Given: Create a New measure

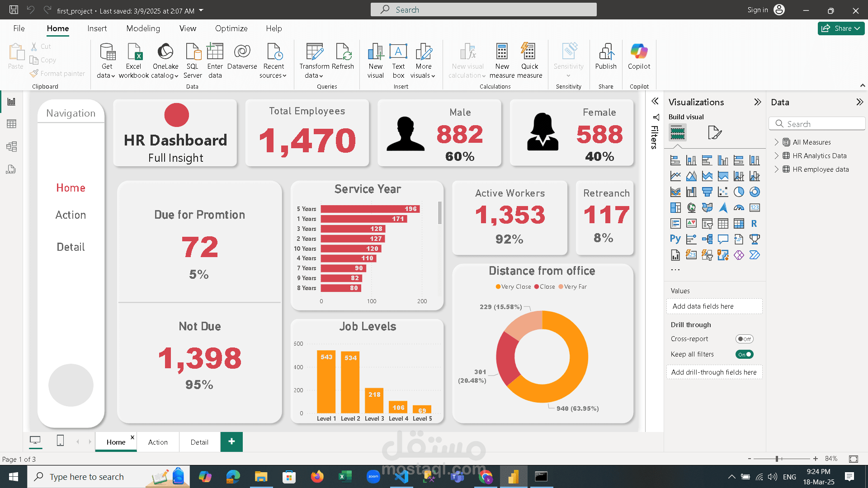Looking at the screenshot, I should [502, 59].
